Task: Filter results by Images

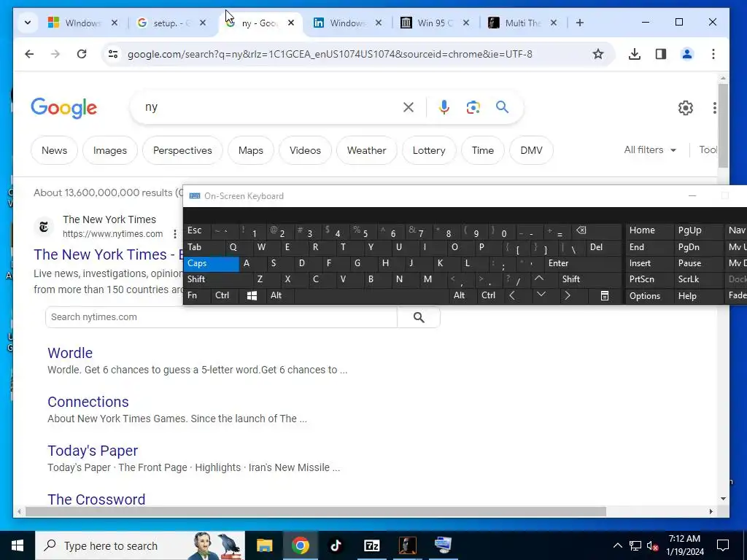Action: pyautogui.click(x=110, y=150)
